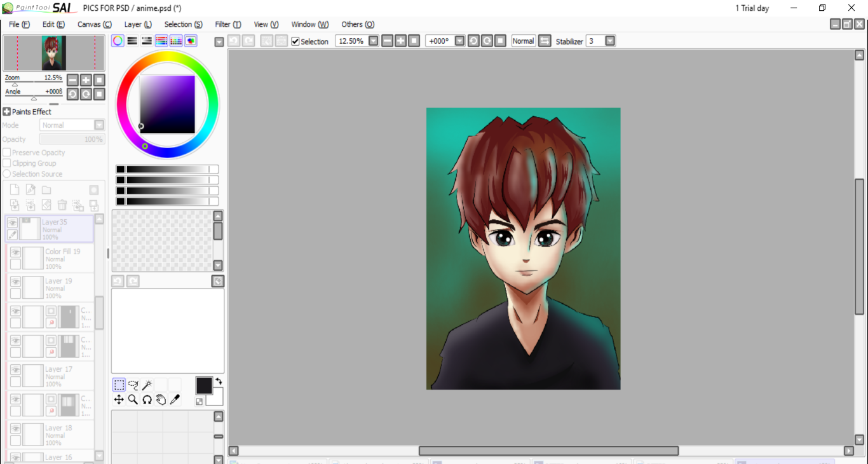This screenshot has height=464, width=868.
Task: Select the Hand tool
Action: [161, 399]
